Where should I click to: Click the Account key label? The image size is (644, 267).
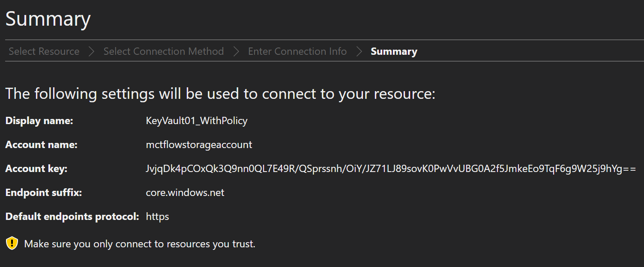36,169
